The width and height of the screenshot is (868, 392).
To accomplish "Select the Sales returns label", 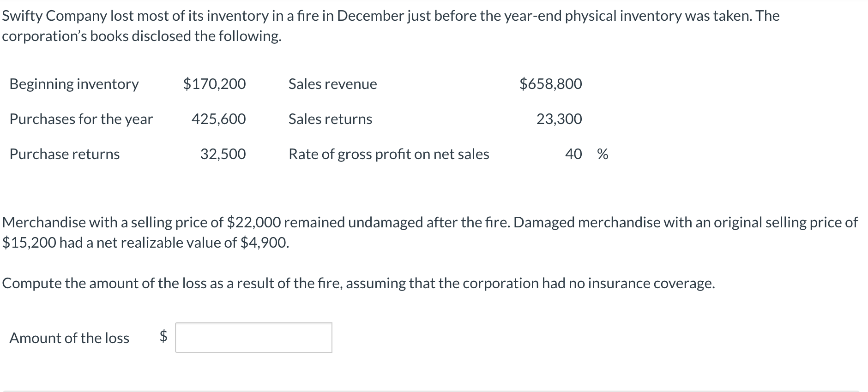I will click(330, 119).
